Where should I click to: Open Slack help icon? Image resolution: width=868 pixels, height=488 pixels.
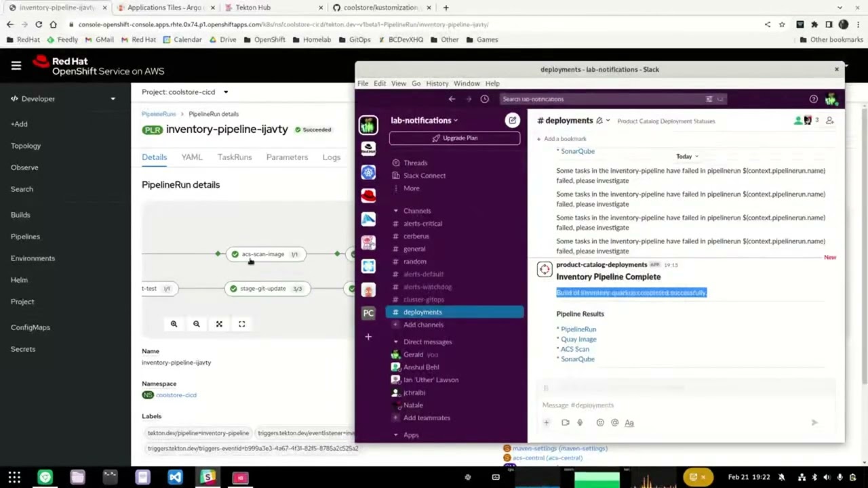click(x=813, y=99)
